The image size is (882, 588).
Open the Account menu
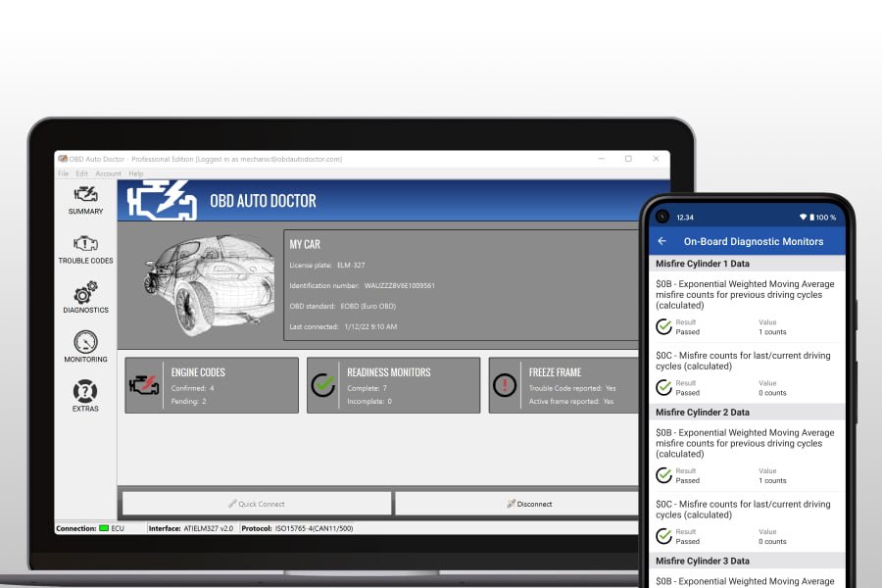108,173
